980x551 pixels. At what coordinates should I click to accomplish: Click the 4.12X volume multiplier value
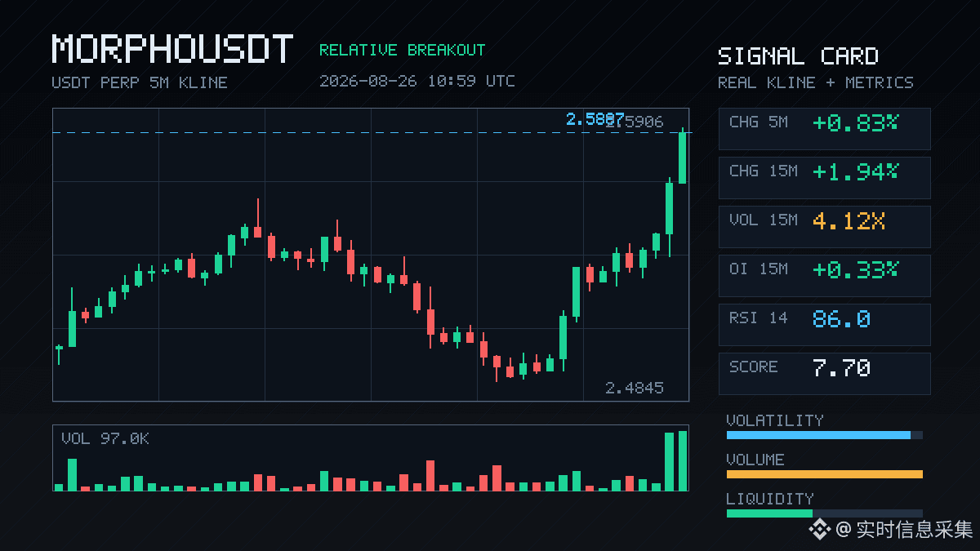[x=849, y=220]
